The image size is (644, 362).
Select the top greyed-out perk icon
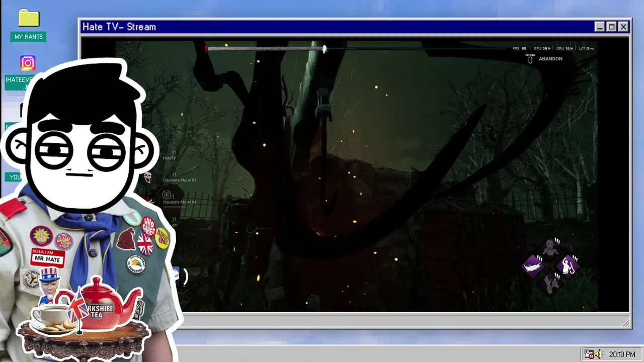tap(551, 248)
